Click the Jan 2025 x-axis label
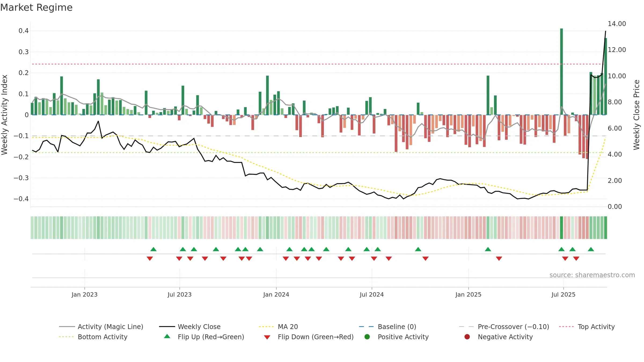644x362 pixels. point(468,294)
